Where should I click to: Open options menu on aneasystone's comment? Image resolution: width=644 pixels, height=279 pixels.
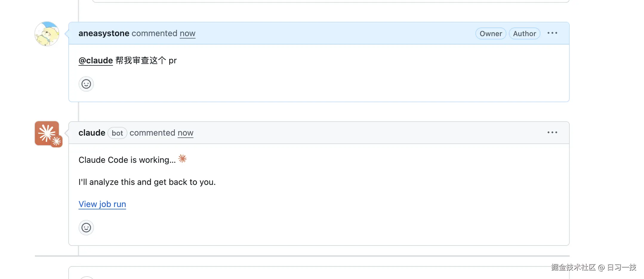pyautogui.click(x=552, y=33)
